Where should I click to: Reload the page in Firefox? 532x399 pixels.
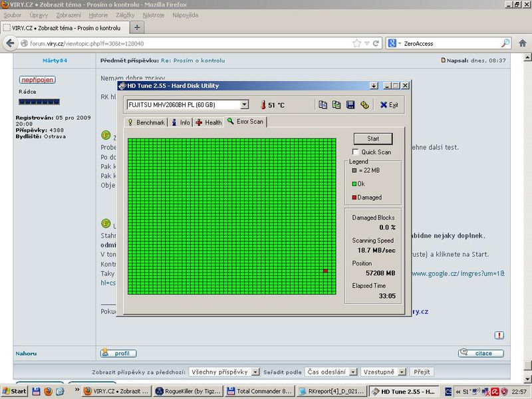click(x=376, y=43)
